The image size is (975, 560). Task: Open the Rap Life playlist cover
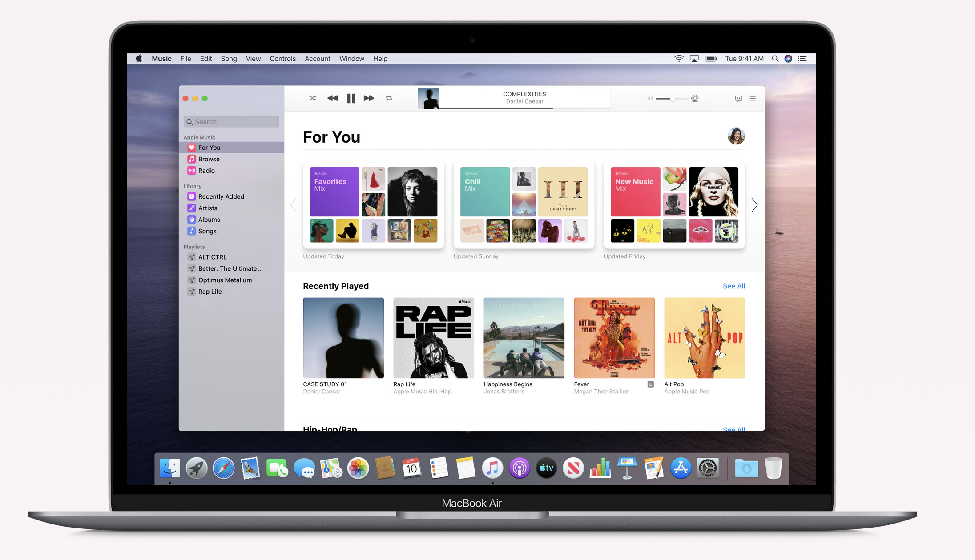(434, 338)
